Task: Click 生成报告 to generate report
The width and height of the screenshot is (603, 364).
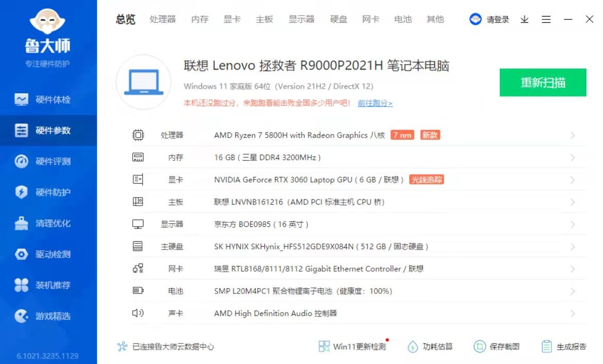Action: click(x=564, y=346)
